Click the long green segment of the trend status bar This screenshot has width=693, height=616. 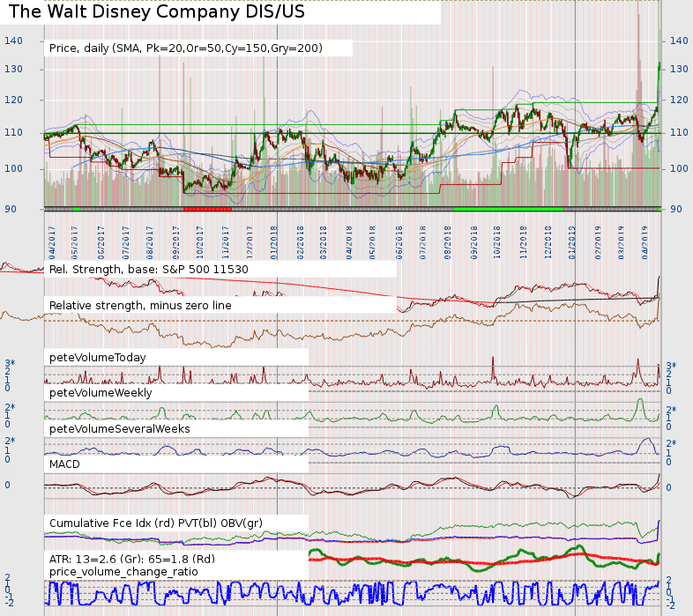pyautogui.click(x=508, y=209)
